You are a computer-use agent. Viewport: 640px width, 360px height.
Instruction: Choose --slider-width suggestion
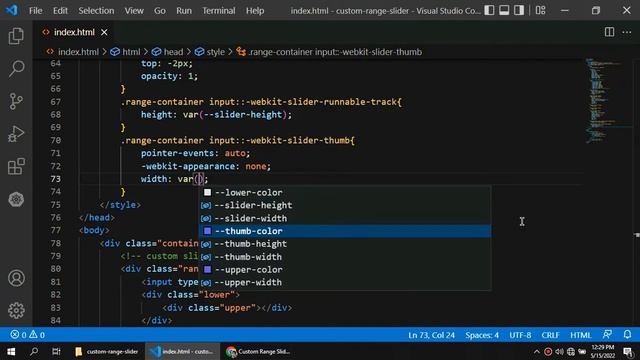point(345,218)
